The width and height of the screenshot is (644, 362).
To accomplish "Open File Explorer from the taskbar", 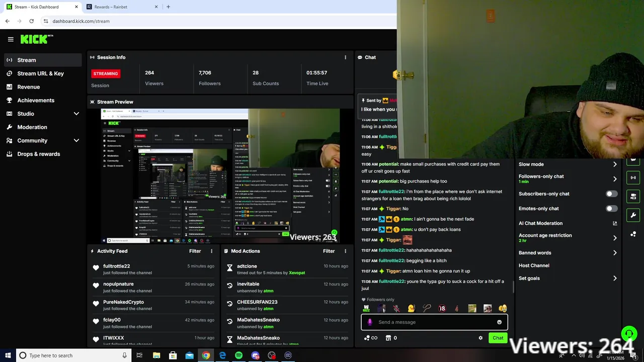I will pyautogui.click(x=156, y=355).
